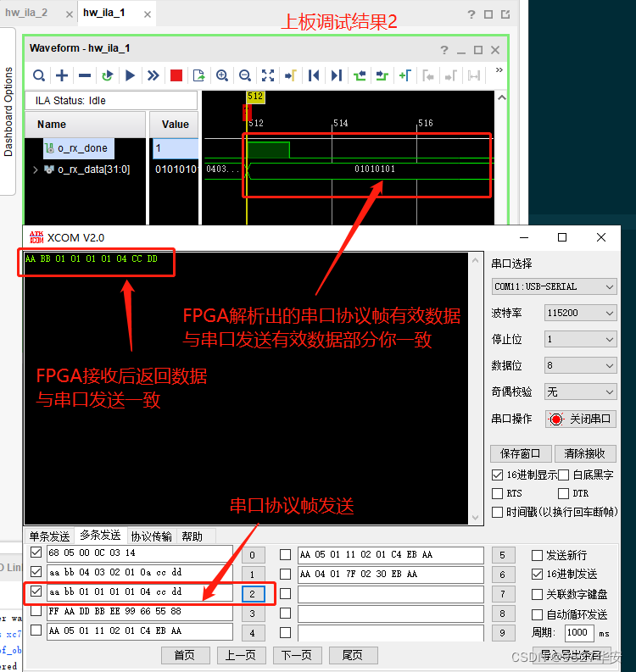Open the stop bits (停止位) dropdown
636x672 pixels.
(x=580, y=340)
